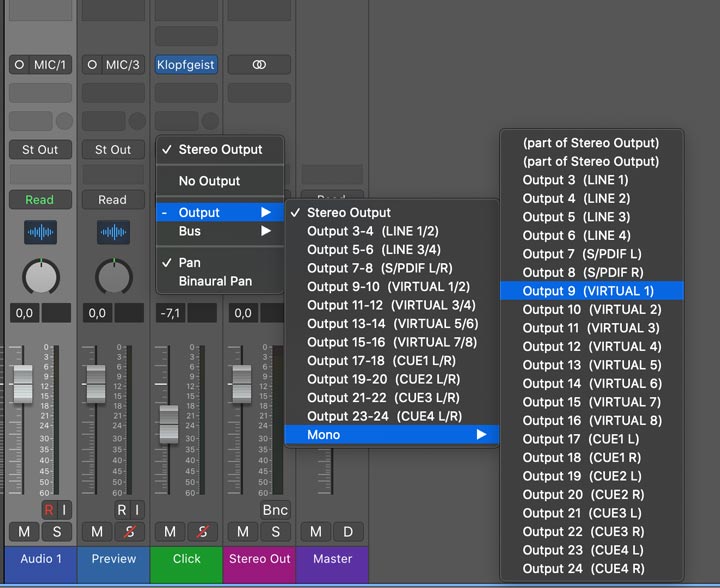This screenshot has width=720, height=588.
Task: Choose Output 5-6 (LINE 3/4)
Action: pyautogui.click(x=392, y=250)
